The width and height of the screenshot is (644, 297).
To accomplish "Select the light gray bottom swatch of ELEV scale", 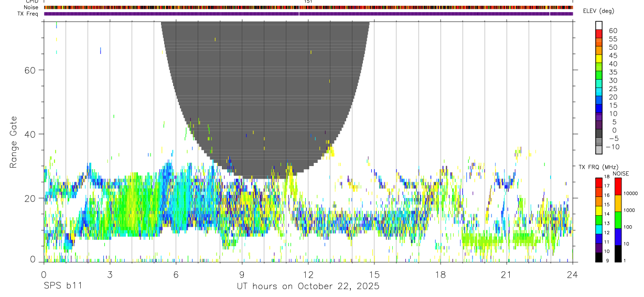I will pyautogui.click(x=598, y=150).
